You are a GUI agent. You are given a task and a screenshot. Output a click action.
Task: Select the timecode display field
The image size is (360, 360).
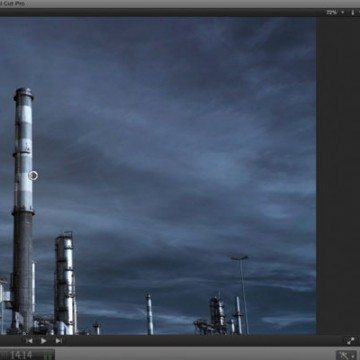point(21,355)
